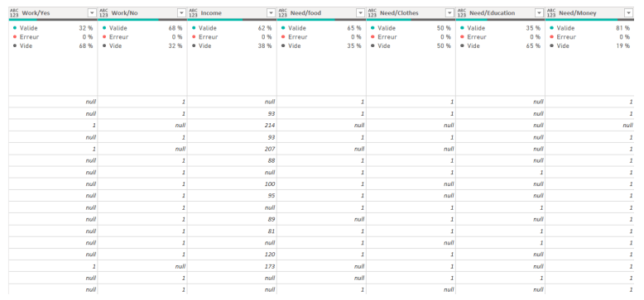Open the Income column filter dropdown
This screenshot has width=644, height=300.
[271, 13]
